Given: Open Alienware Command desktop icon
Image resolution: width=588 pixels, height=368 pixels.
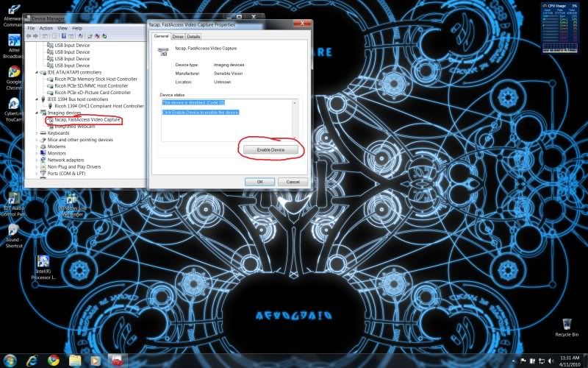Looking at the screenshot, I should [x=13, y=15].
